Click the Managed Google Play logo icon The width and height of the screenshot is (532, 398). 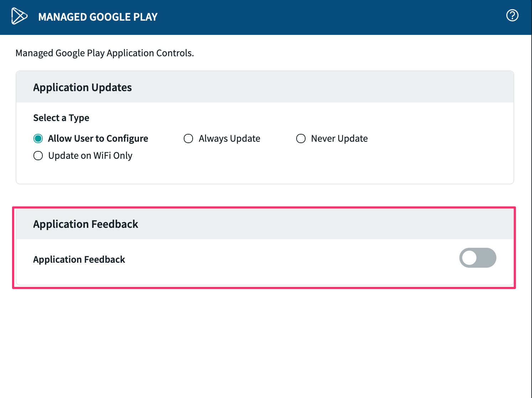click(19, 16)
